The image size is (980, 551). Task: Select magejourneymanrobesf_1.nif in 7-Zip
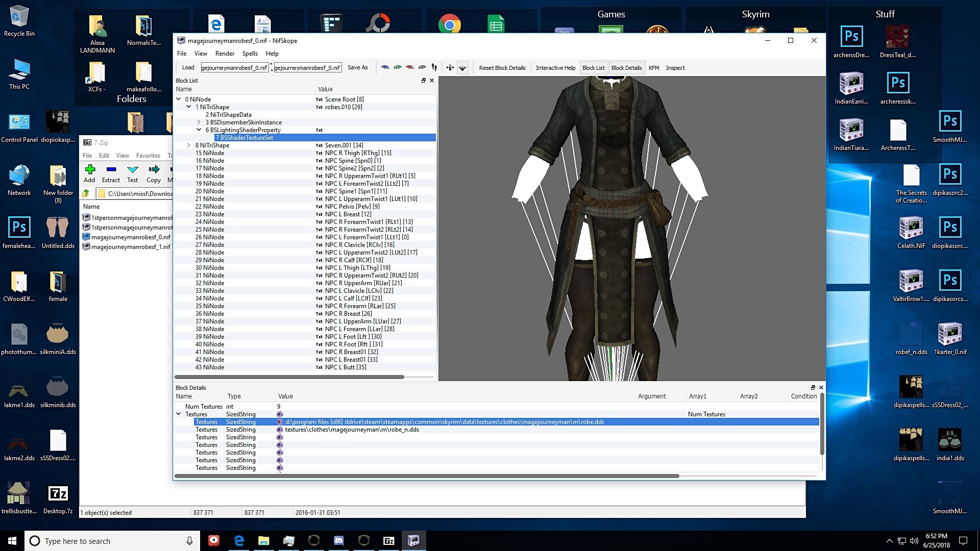coord(127,247)
